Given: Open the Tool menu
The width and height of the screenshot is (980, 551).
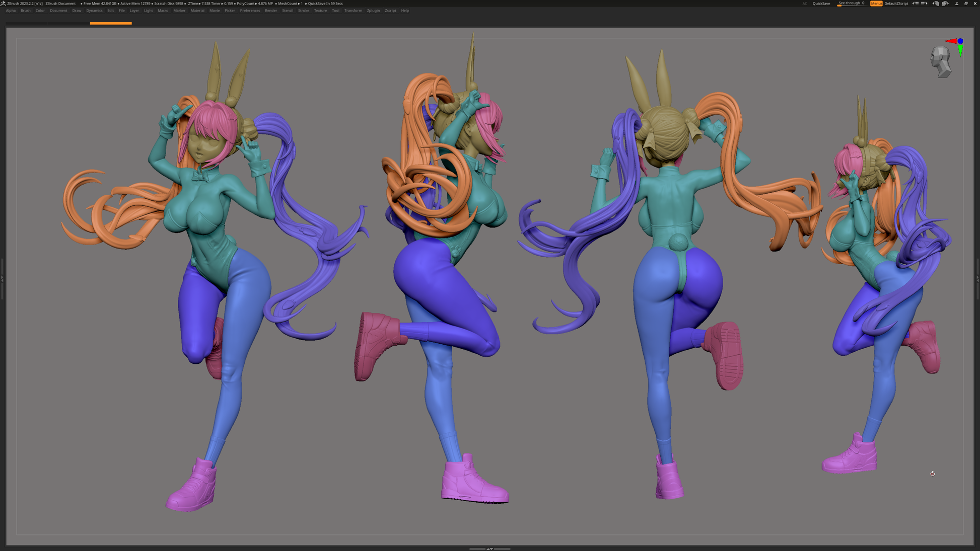Looking at the screenshot, I should click(335, 11).
